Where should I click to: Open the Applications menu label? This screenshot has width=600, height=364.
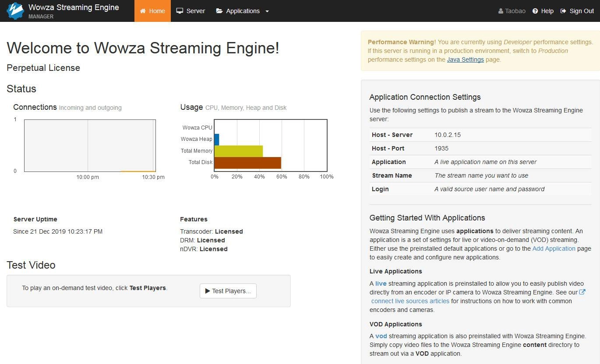(x=243, y=11)
